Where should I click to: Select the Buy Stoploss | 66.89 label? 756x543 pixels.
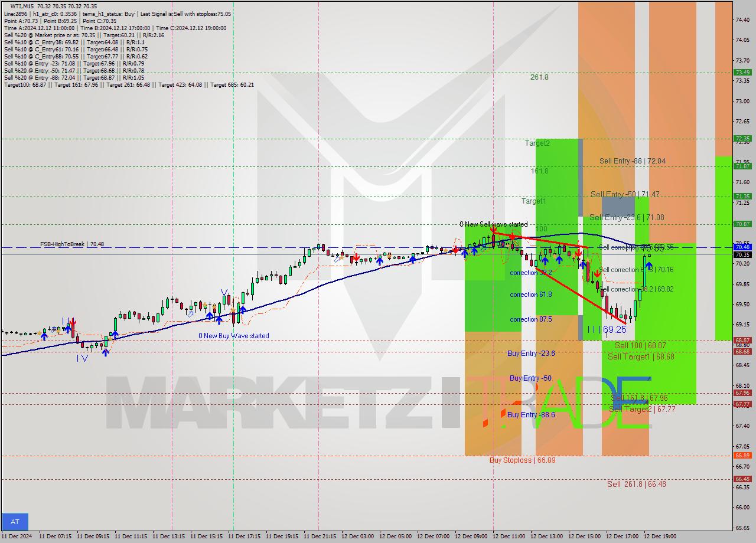522,460
